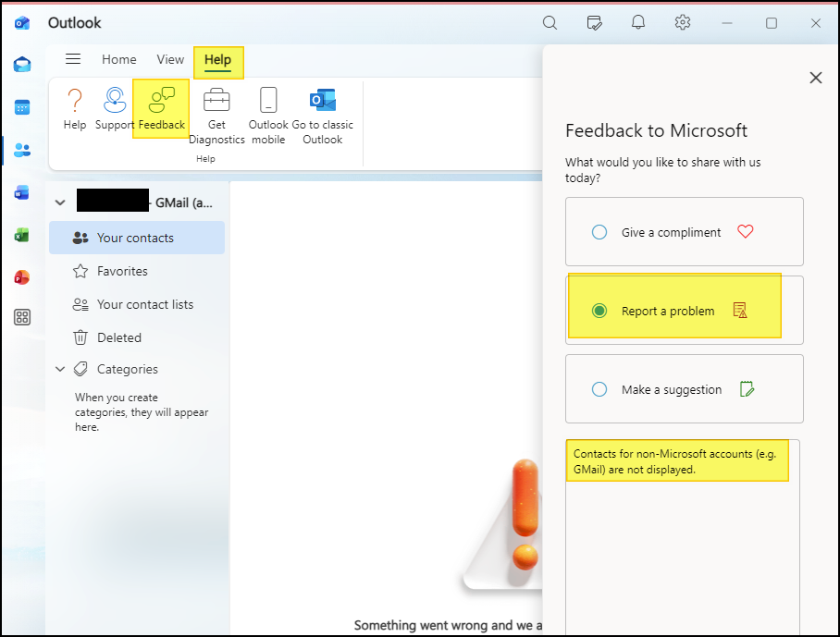Screen dimensions: 840x637
Task: Click the Feedback to Microsoft heading
Action: click(656, 130)
